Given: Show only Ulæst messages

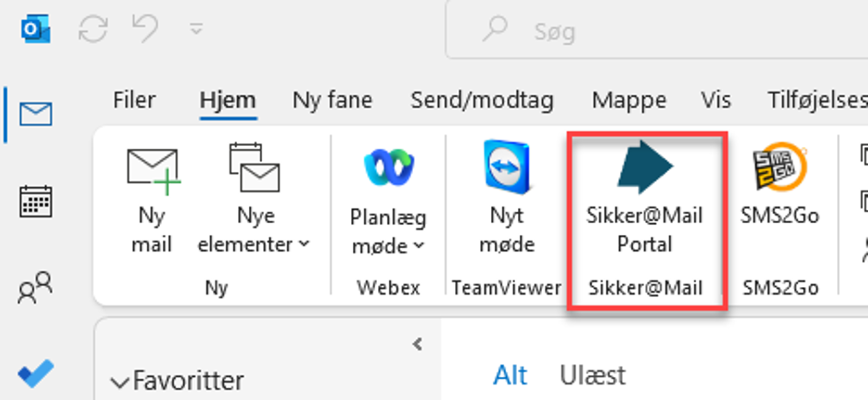Looking at the screenshot, I should (592, 375).
